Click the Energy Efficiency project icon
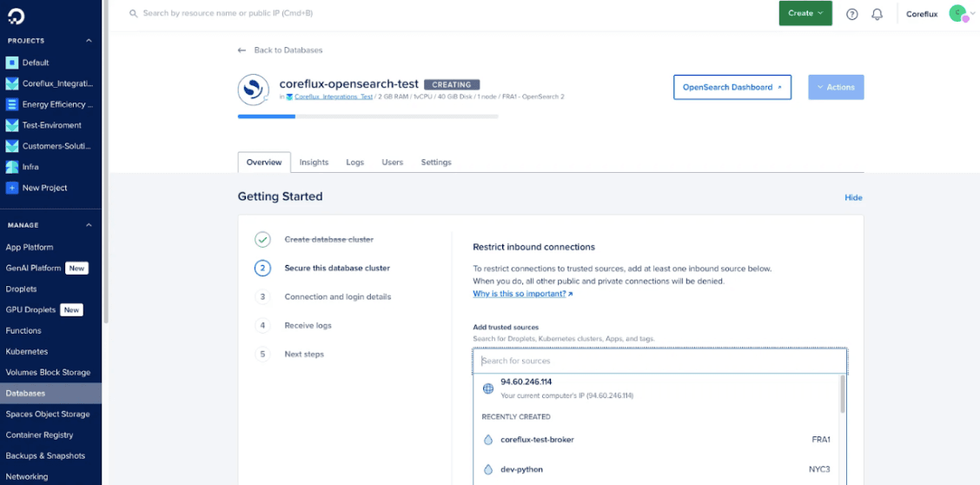 (x=12, y=104)
